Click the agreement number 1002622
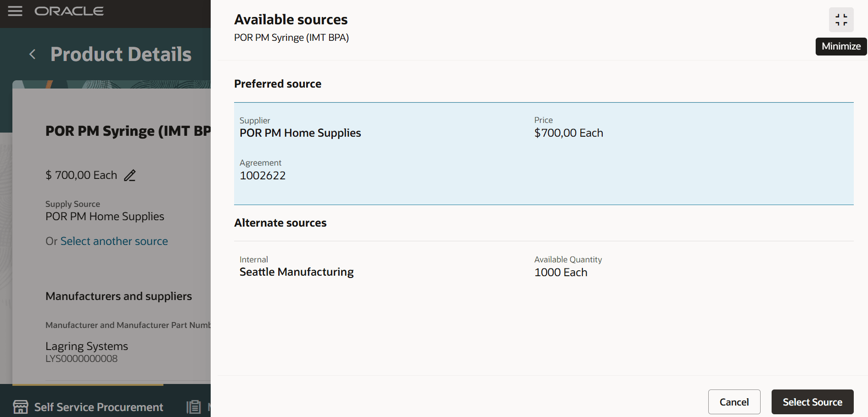Viewport: 868px width, 417px height. [x=263, y=175]
